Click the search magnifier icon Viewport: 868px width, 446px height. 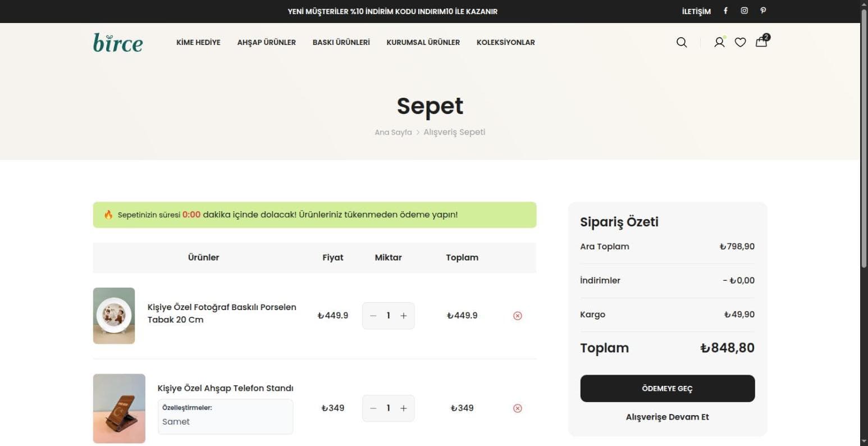click(682, 42)
